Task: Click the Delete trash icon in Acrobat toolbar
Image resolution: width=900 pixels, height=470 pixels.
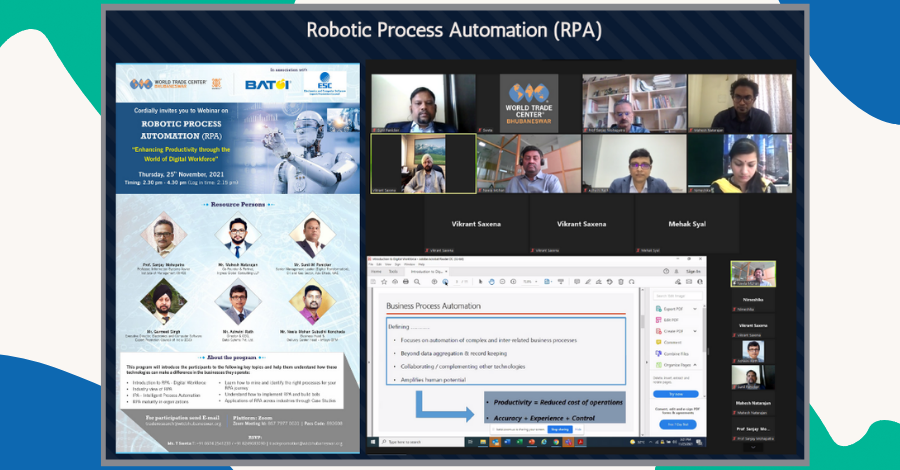Action: pyautogui.click(x=620, y=282)
